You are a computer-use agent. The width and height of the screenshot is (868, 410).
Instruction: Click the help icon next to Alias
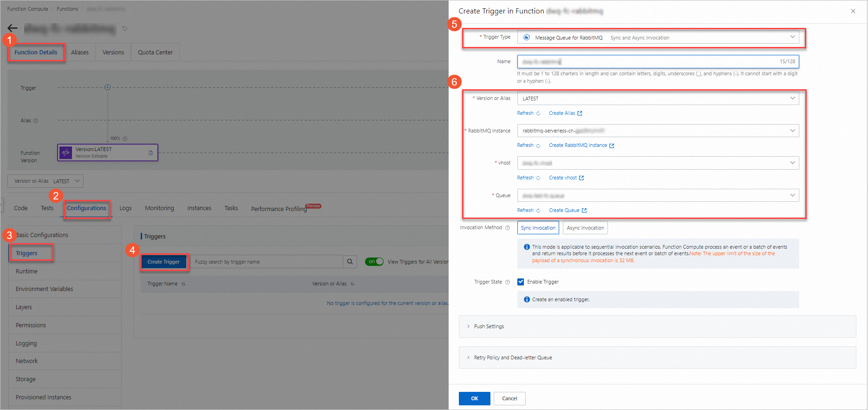pos(36,121)
